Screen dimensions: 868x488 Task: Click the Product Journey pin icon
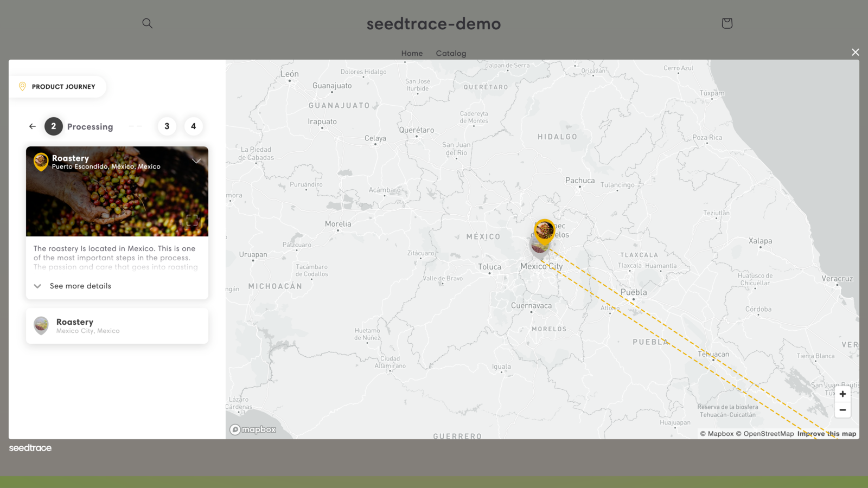click(x=22, y=86)
